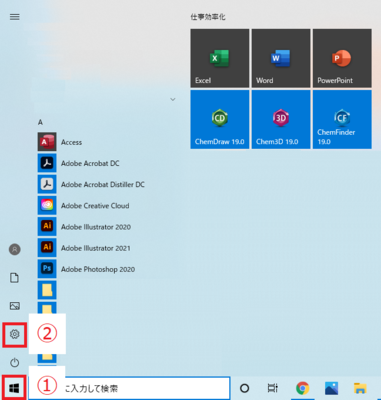Open the folder directly below Adobe Photoshop 2020

coord(47,290)
